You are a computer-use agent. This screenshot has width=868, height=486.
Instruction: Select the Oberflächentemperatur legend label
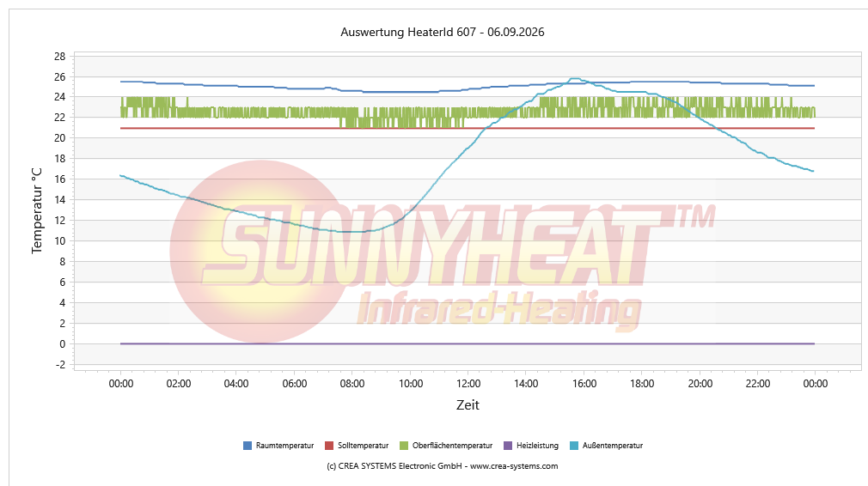point(452,446)
